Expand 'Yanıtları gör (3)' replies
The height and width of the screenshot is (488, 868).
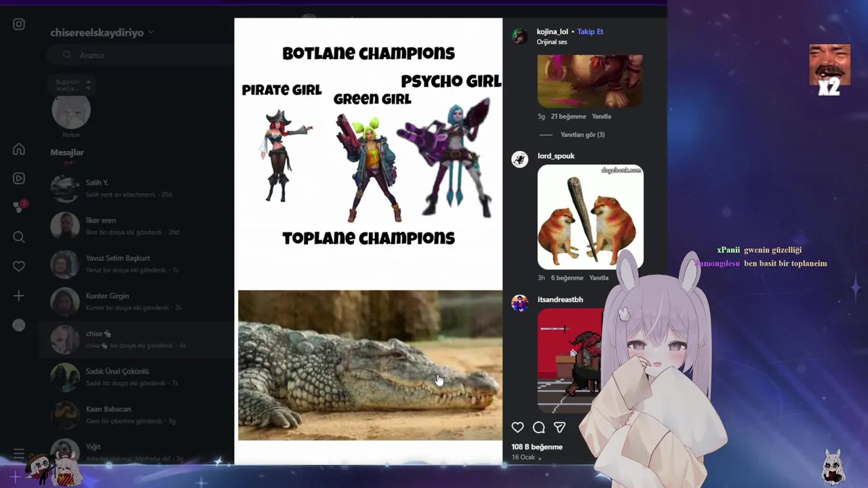(x=582, y=134)
